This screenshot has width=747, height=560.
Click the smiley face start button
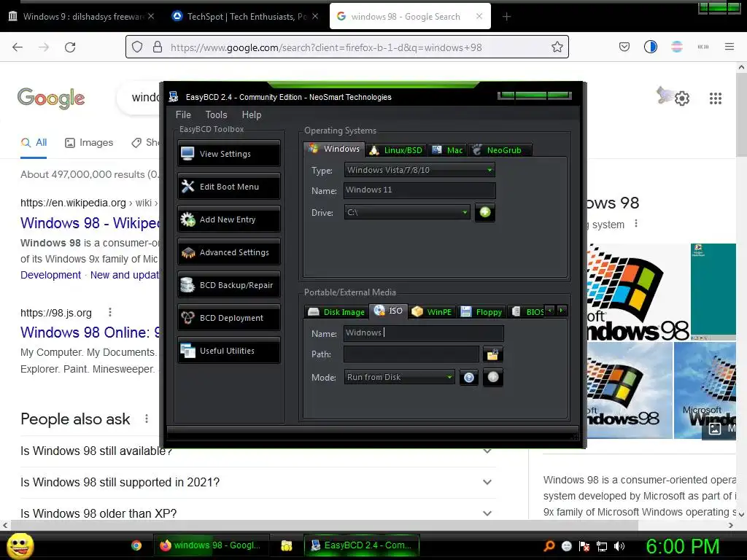[x=20, y=545]
